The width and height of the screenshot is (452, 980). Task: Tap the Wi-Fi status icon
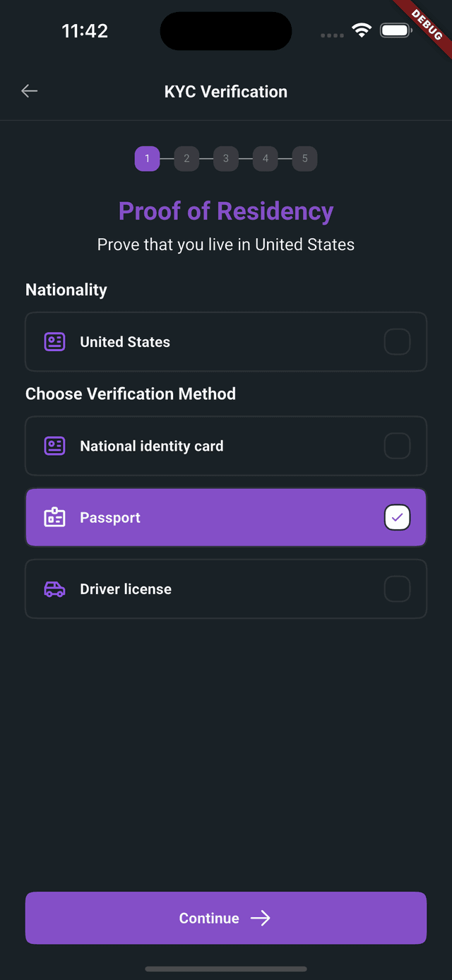pyautogui.click(x=362, y=30)
